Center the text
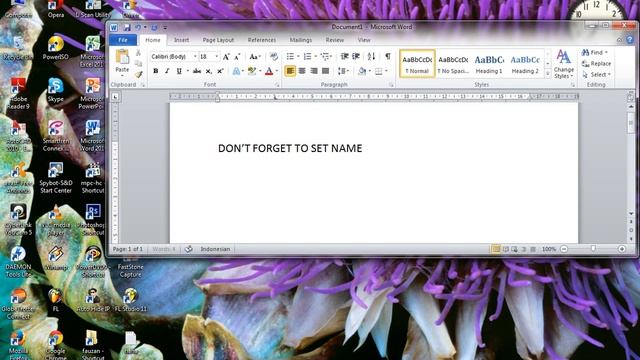This screenshot has height=360, width=640. (x=302, y=71)
